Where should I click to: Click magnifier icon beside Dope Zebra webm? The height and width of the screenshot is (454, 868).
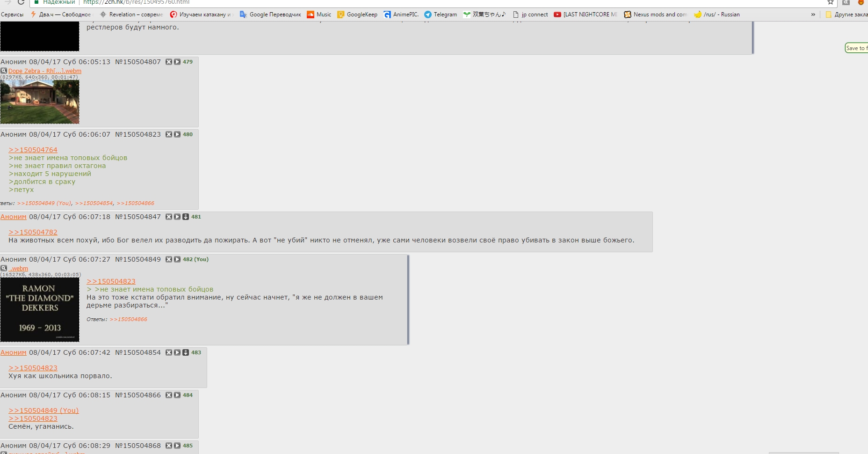(x=4, y=71)
